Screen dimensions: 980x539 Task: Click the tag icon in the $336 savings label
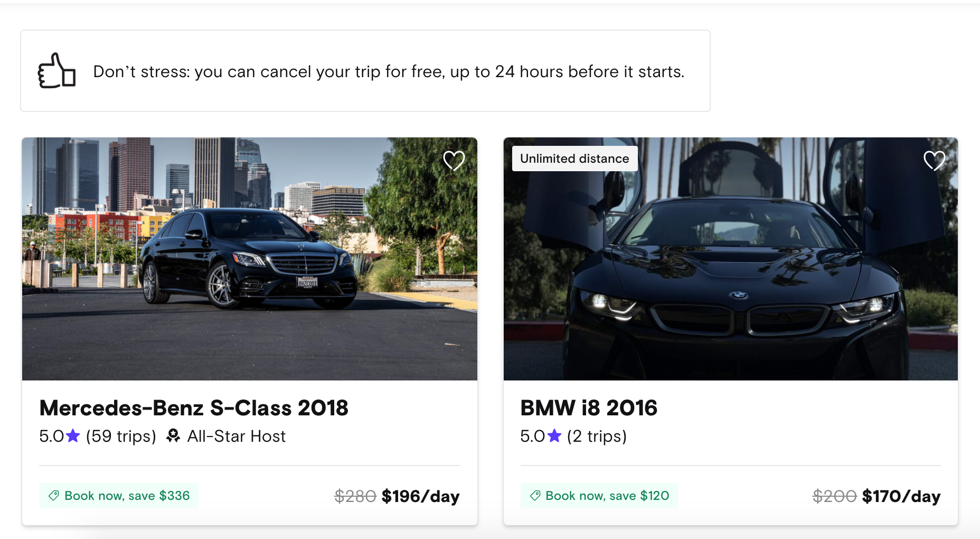52,496
